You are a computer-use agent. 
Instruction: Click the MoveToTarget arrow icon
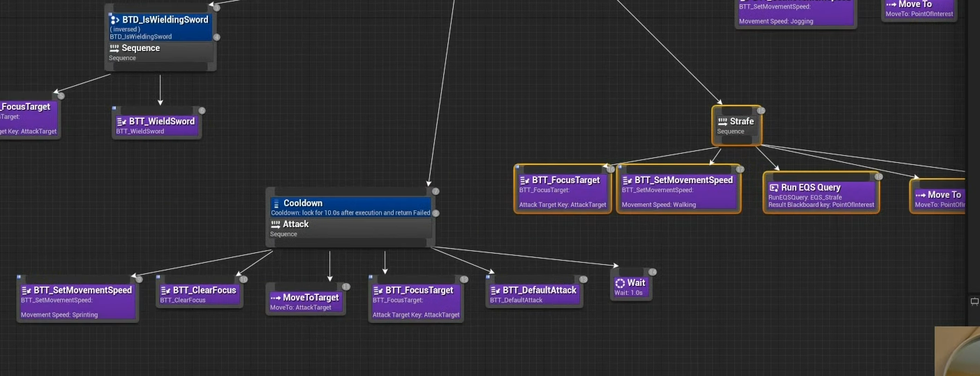click(x=276, y=298)
